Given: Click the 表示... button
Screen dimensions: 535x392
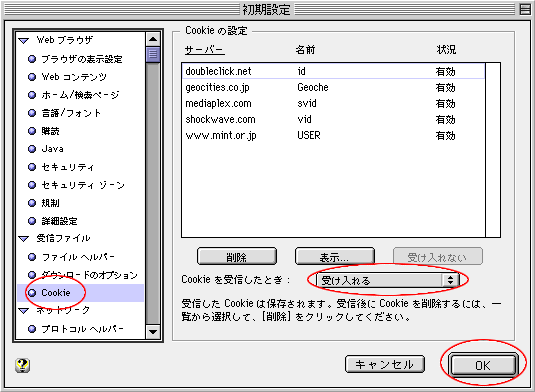Looking at the screenshot, I should [335, 257].
